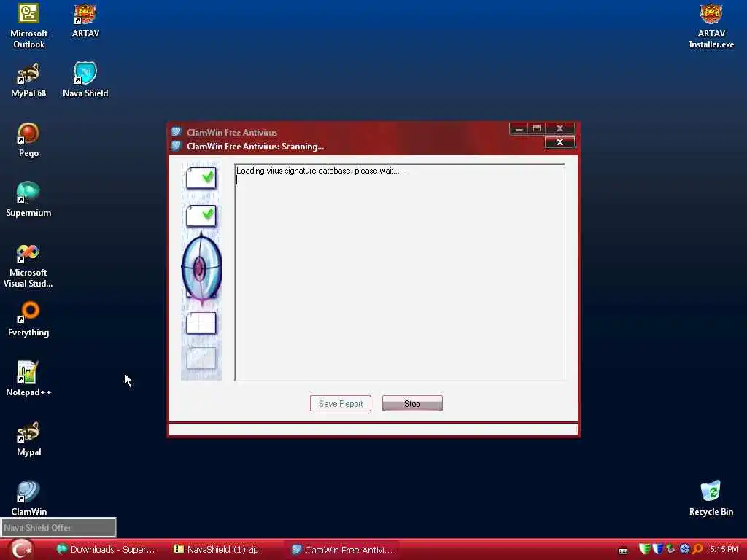The image size is (747, 560).
Task: Click the round blue diamond tray icon
Action: pos(684,549)
